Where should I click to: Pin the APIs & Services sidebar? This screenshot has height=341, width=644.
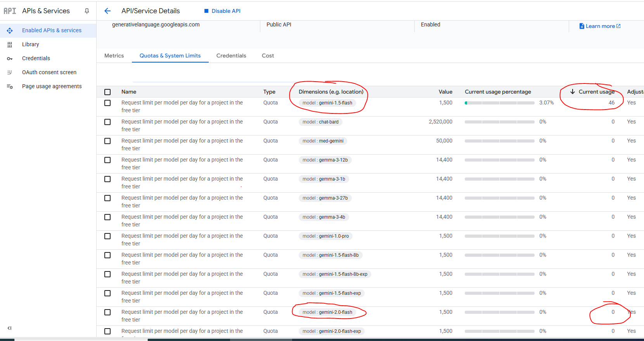click(87, 11)
